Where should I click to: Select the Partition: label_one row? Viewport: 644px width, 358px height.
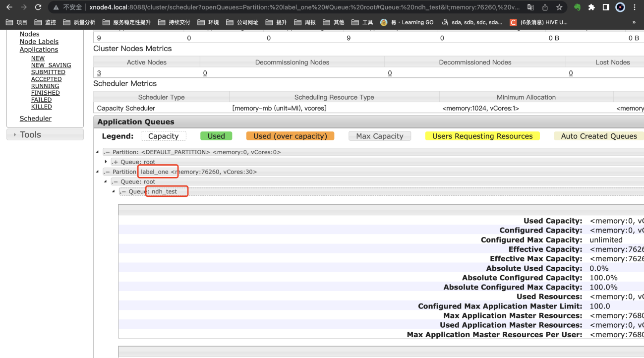point(373,172)
